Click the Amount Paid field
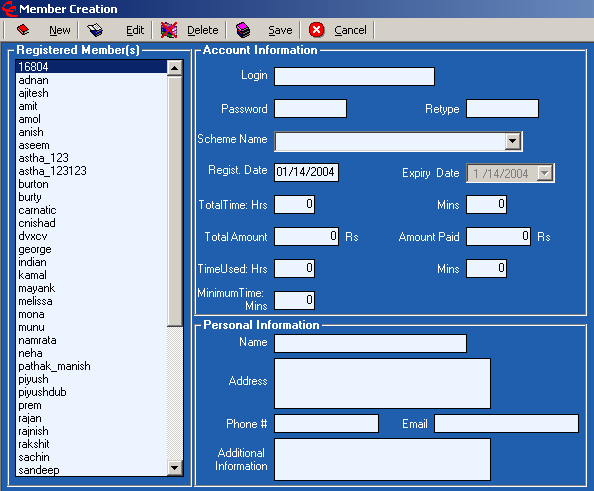Viewport: 594px width, 491px height. tap(498, 237)
